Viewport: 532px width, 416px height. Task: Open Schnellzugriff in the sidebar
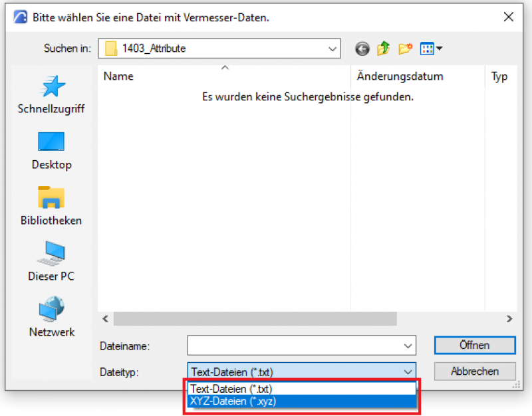[x=51, y=94]
